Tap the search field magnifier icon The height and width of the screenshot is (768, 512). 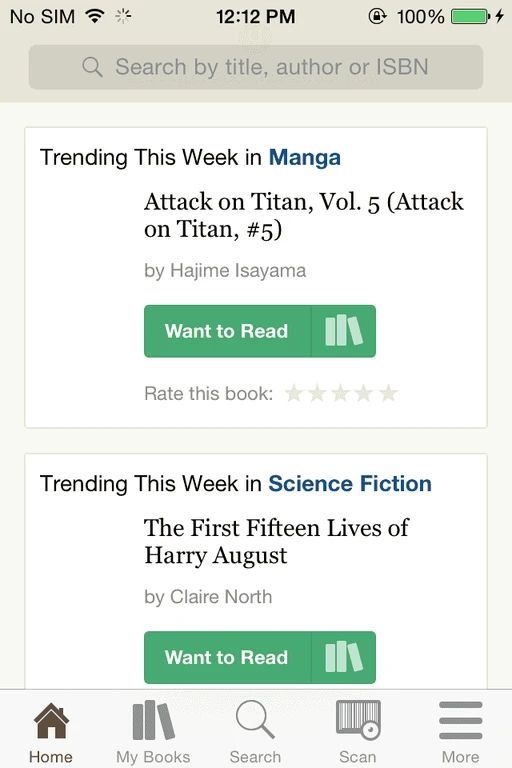click(92, 67)
